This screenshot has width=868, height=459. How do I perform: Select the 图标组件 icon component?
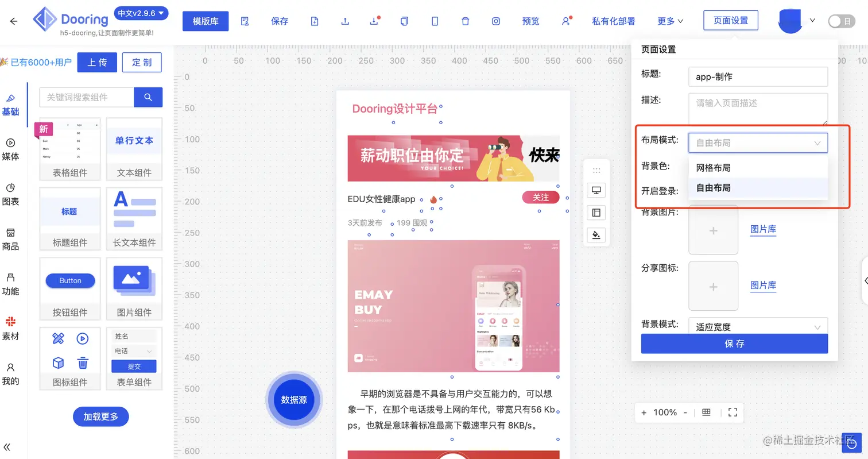(70, 358)
